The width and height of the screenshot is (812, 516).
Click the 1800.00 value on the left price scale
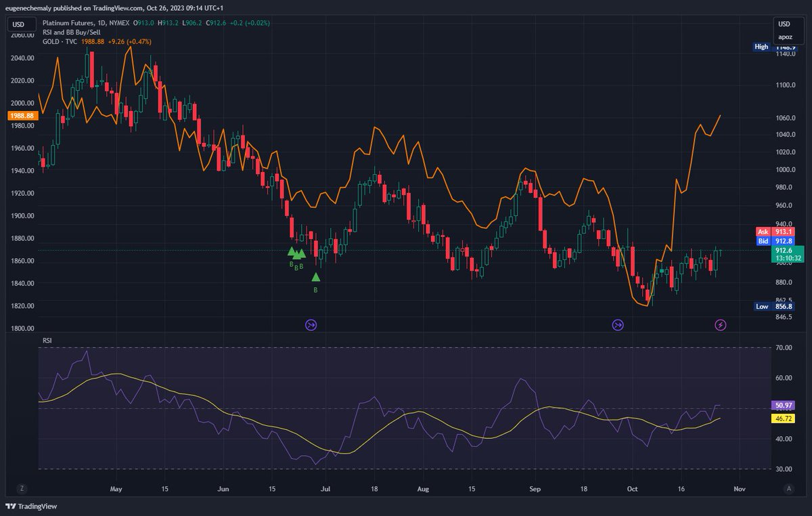22,328
